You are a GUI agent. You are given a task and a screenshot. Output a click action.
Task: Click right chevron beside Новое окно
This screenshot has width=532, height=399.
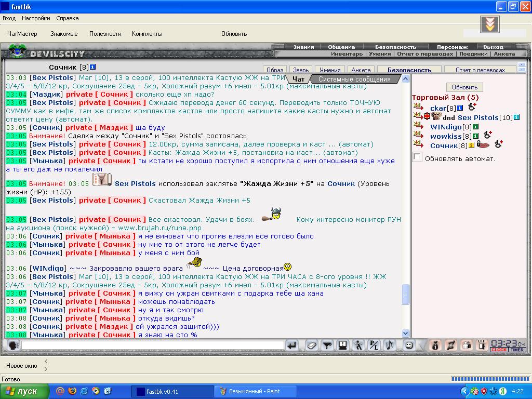tap(46, 369)
